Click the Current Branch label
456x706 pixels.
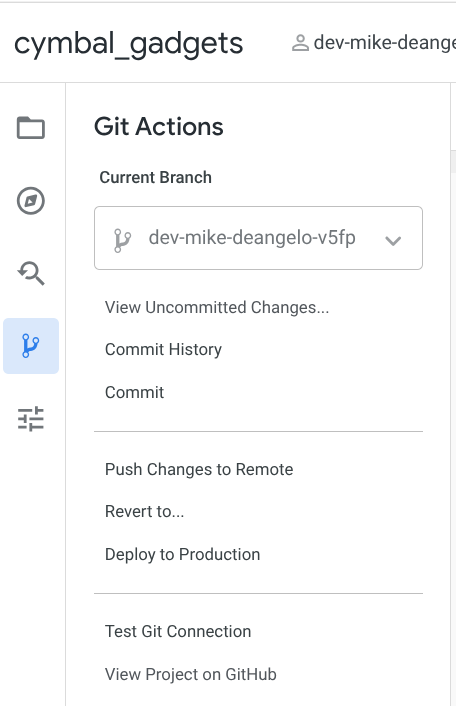[x=155, y=177]
